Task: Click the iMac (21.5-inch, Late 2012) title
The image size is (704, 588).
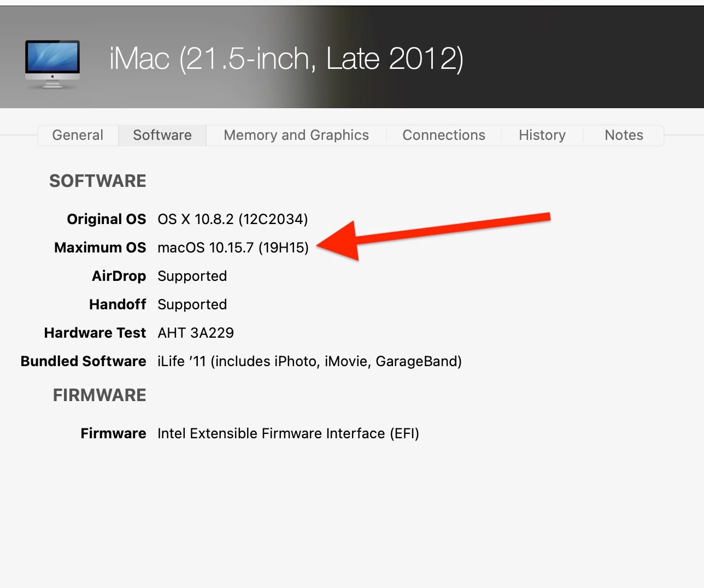Action: [x=286, y=58]
